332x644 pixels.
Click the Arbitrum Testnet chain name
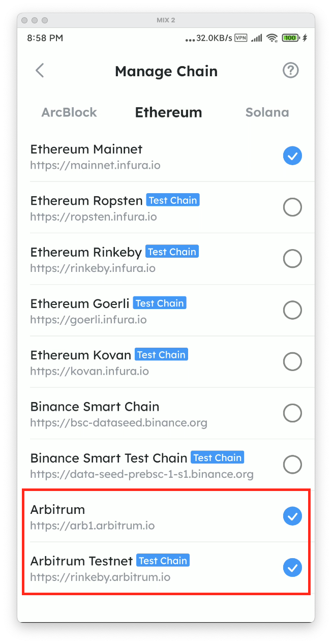tap(81, 561)
